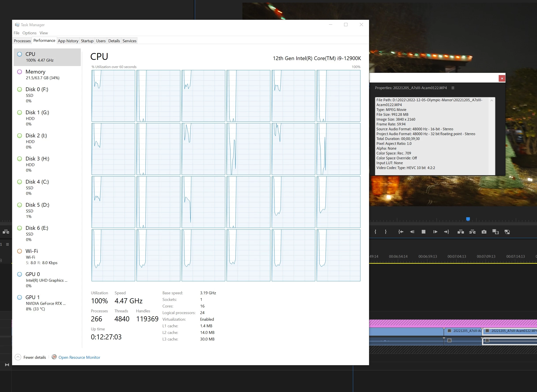Open the Properties panel hamburger menu
The height and width of the screenshot is (392, 537).
coord(453,88)
